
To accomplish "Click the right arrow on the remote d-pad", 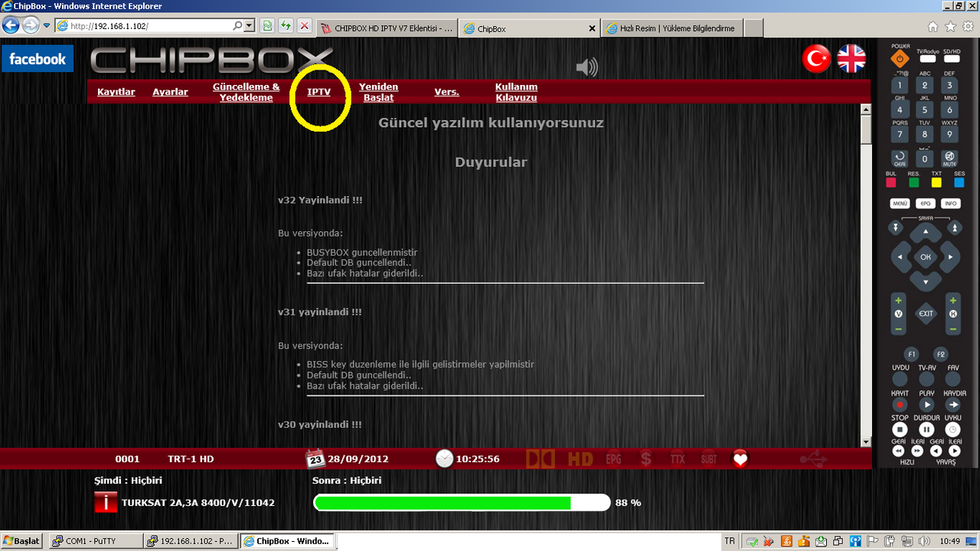I will tap(952, 257).
